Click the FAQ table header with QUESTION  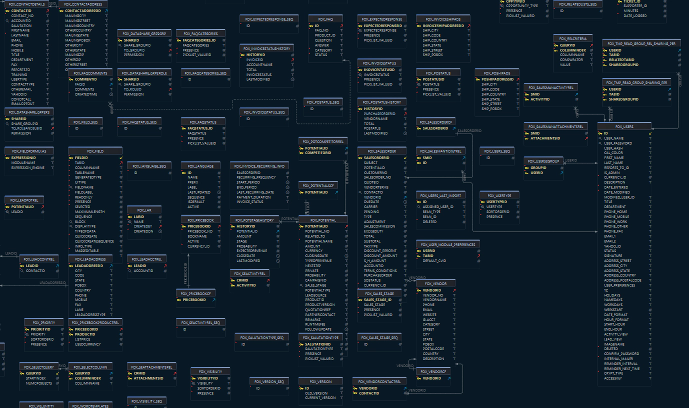click(325, 19)
